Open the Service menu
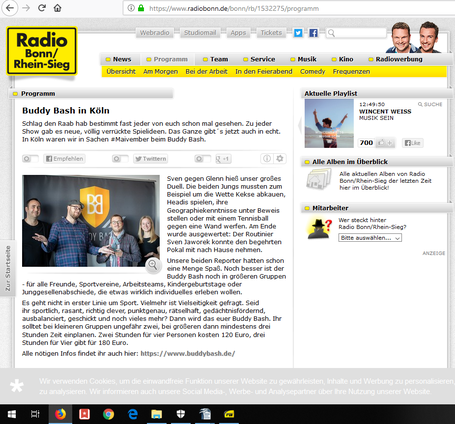 point(259,59)
